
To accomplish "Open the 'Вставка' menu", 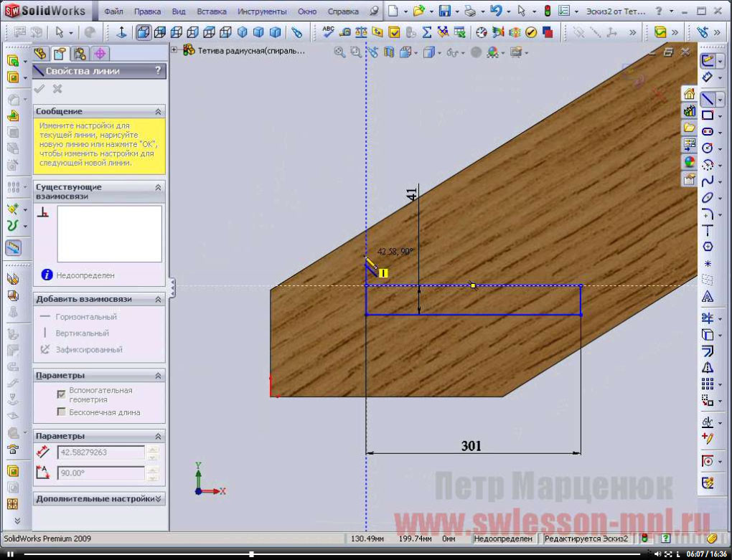I will click(211, 11).
